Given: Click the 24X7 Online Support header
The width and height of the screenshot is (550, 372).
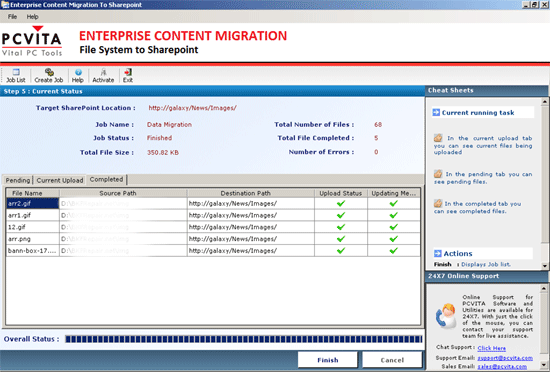Looking at the screenshot, I should pyautogui.click(x=487, y=276).
